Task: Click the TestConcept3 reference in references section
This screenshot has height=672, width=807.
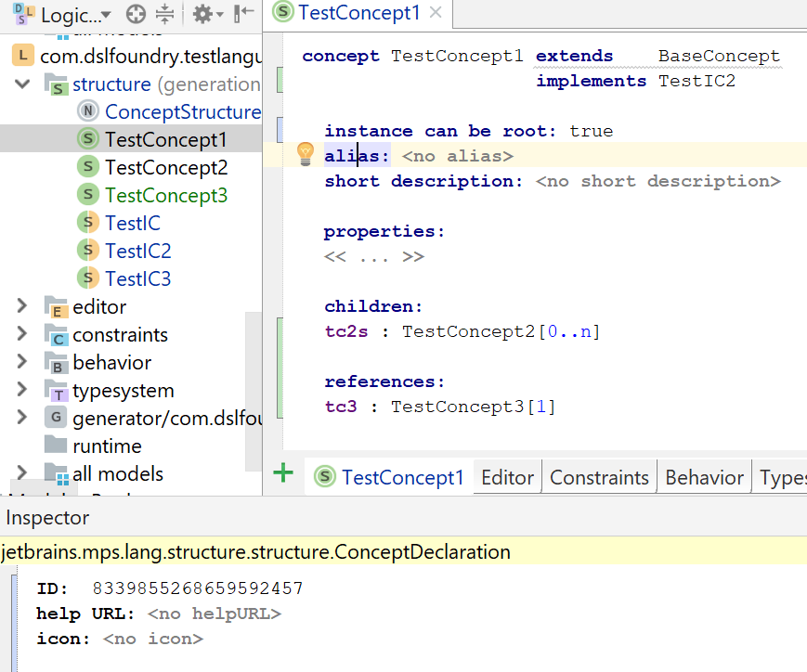Action: click(455, 407)
